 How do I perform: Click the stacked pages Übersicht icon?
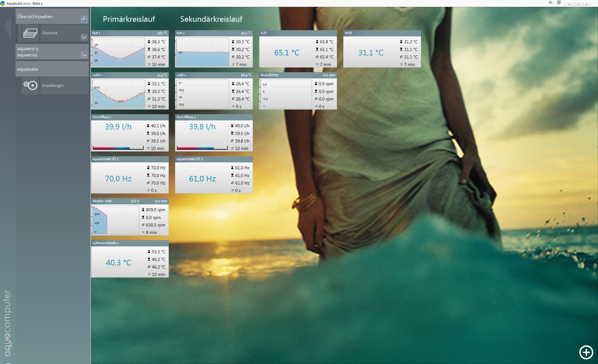coord(31,33)
